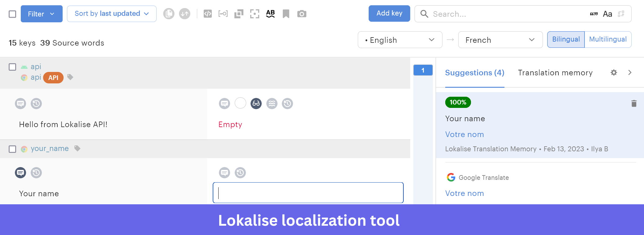Open the French target language dropdown

[500, 40]
